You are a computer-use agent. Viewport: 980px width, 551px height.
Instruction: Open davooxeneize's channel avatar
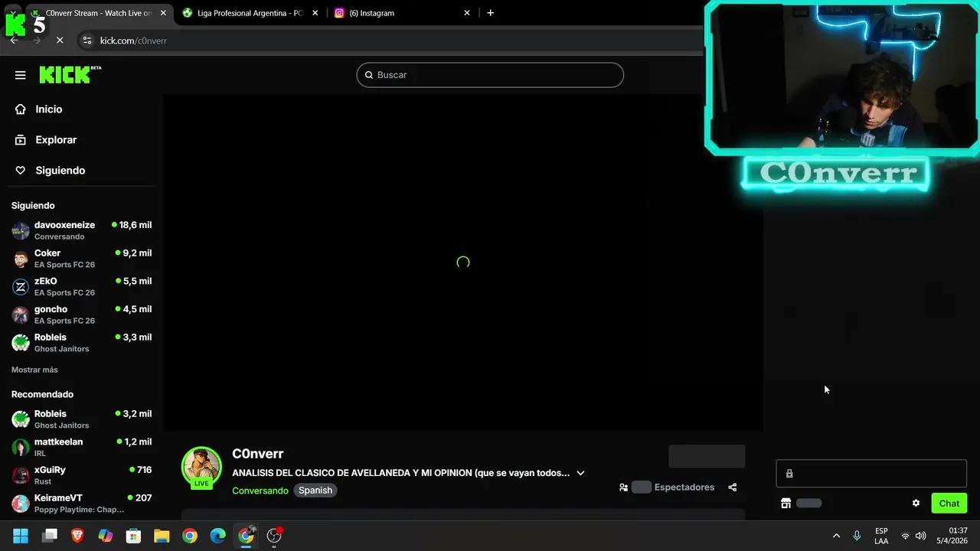(21, 230)
